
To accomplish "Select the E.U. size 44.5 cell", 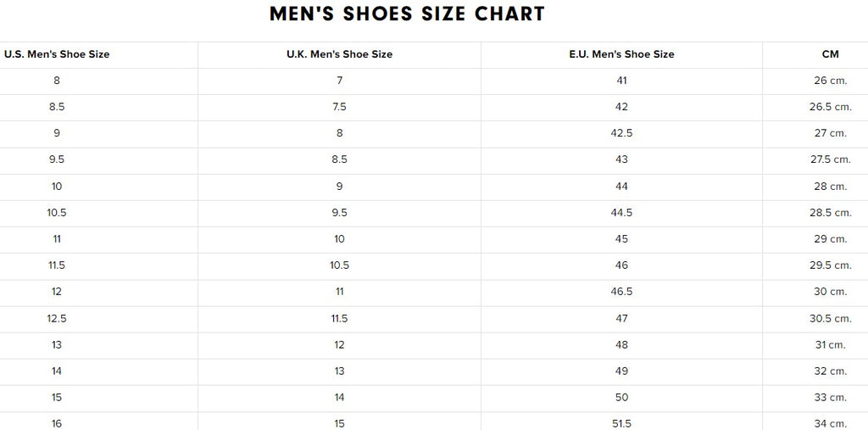I will tap(621, 213).
